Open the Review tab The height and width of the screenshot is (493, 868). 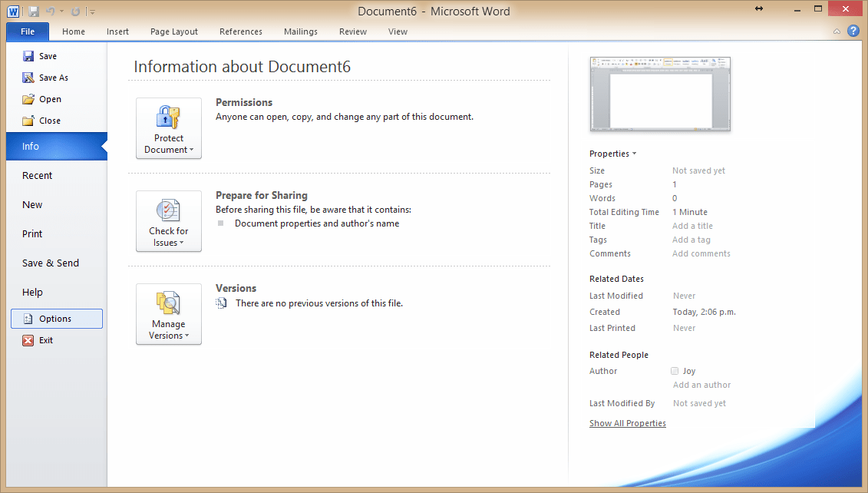tap(352, 31)
